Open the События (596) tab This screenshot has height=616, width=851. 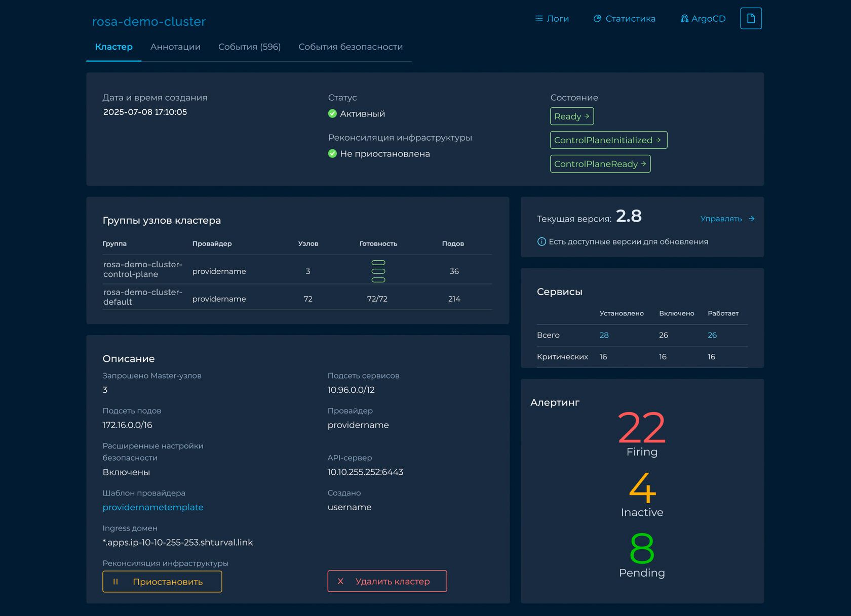pyautogui.click(x=249, y=47)
